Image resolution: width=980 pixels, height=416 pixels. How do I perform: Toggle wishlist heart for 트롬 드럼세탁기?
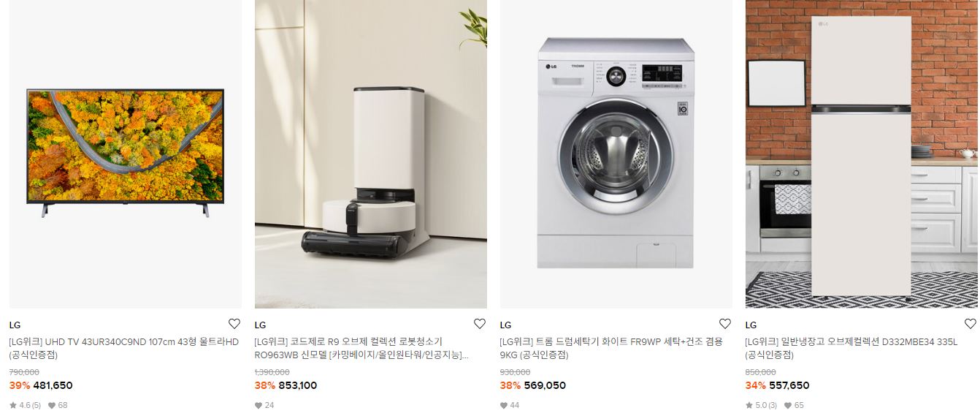724,324
